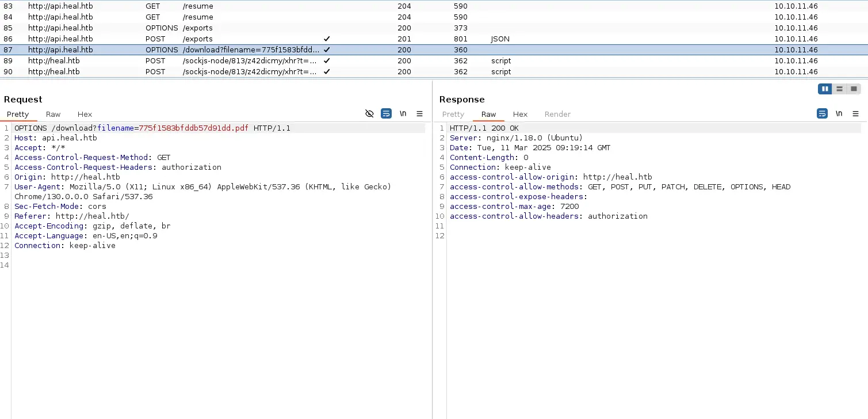Select history row 84 GET /resume
Viewport: 868px width, 419px height.
point(434,17)
